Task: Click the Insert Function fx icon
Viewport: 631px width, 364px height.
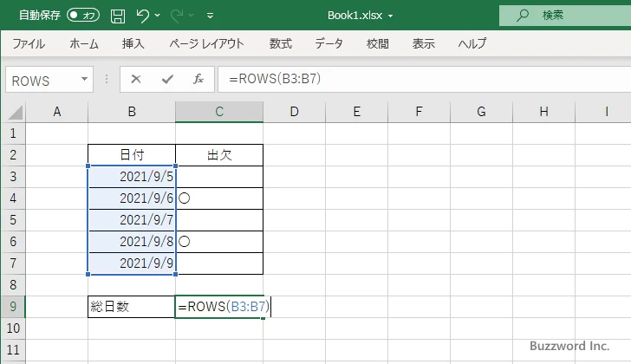Action: pos(198,79)
